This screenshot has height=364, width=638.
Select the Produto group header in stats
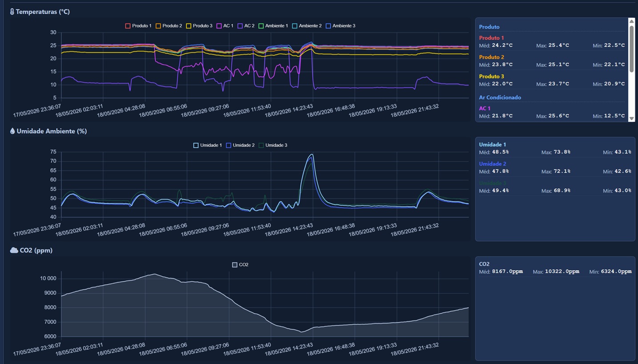point(489,27)
